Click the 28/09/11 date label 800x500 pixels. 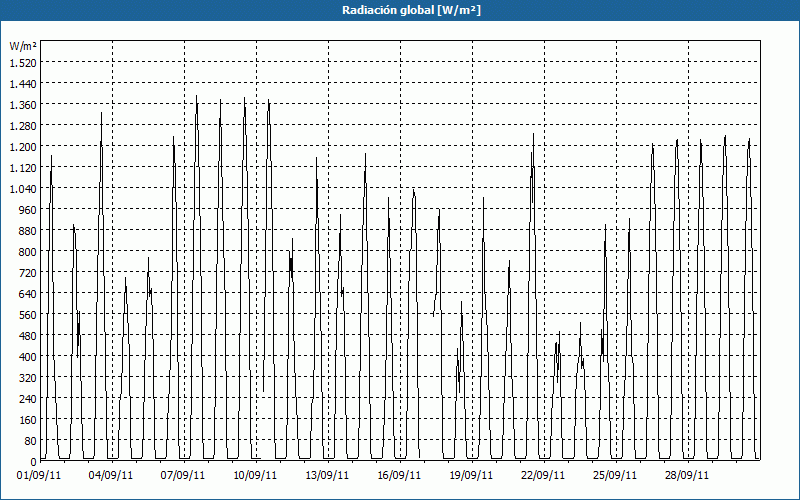687,476
